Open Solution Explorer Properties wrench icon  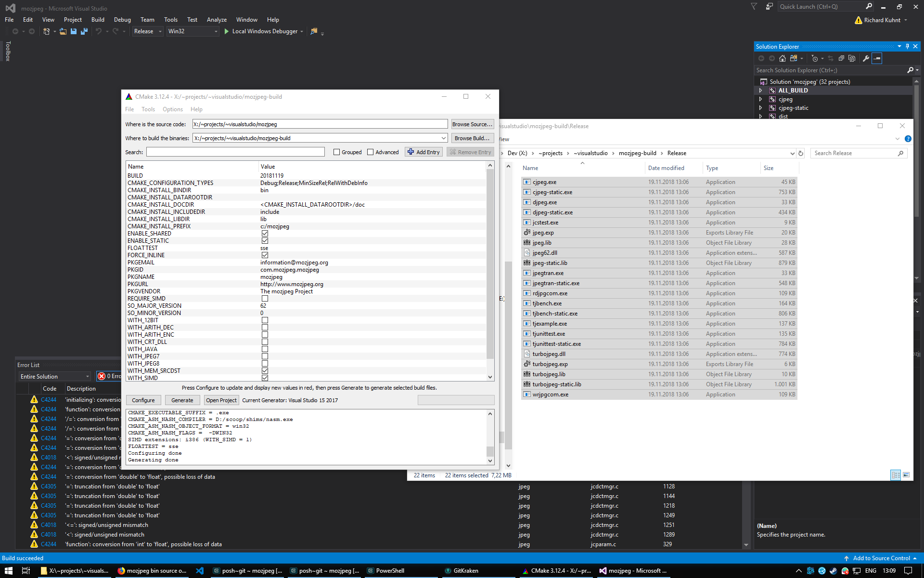tap(866, 58)
